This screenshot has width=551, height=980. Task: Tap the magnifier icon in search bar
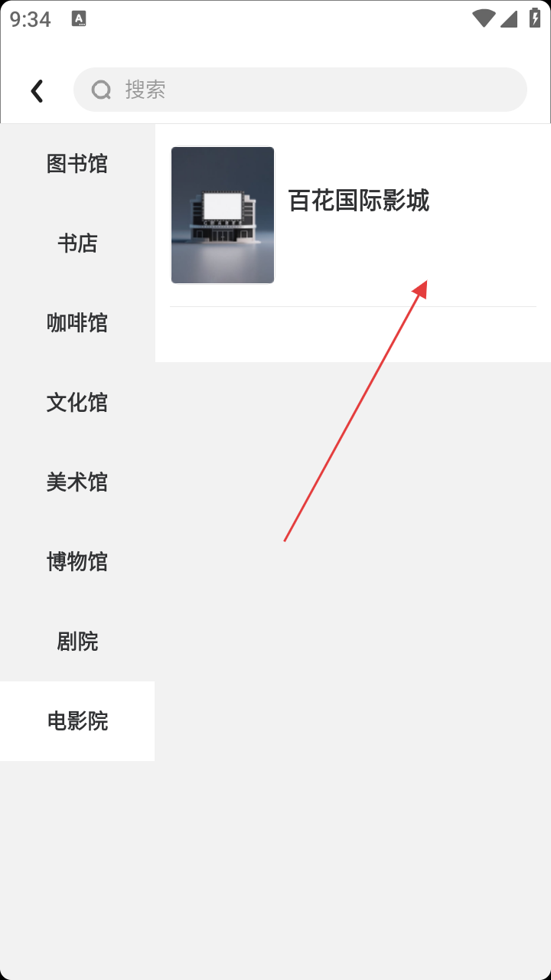[x=101, y=90]
